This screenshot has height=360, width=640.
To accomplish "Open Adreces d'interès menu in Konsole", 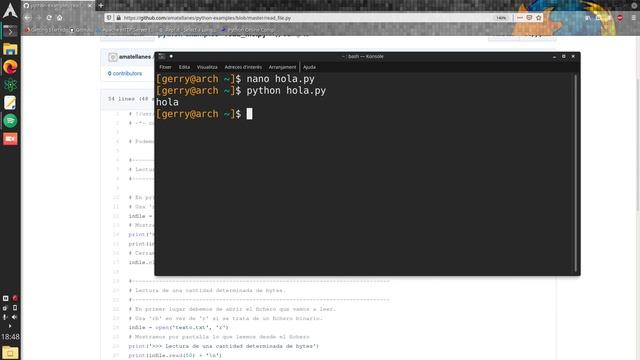I will (x=243, y=67).
